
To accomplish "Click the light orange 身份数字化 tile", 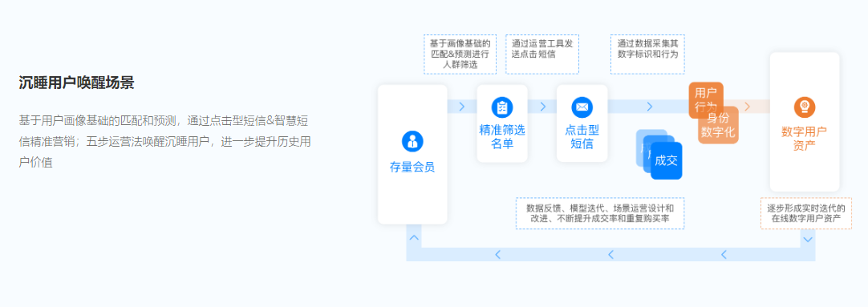I will [x=719, y=125].
